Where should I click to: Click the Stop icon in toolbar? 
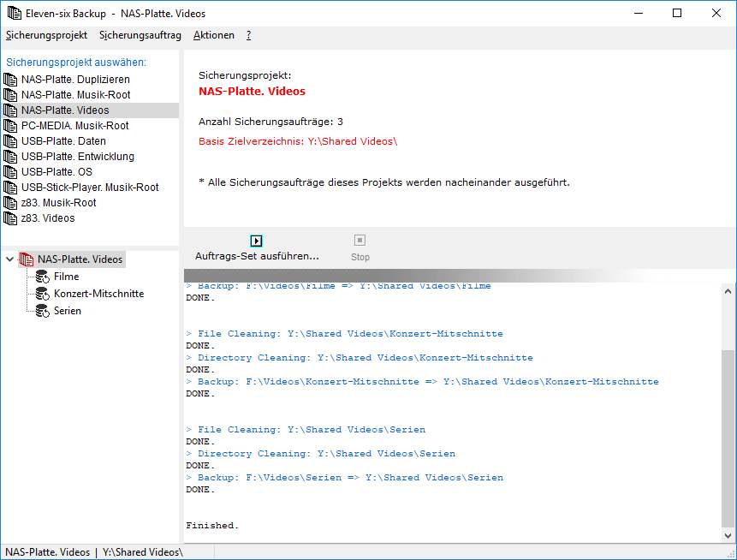(x=360, y=241)
